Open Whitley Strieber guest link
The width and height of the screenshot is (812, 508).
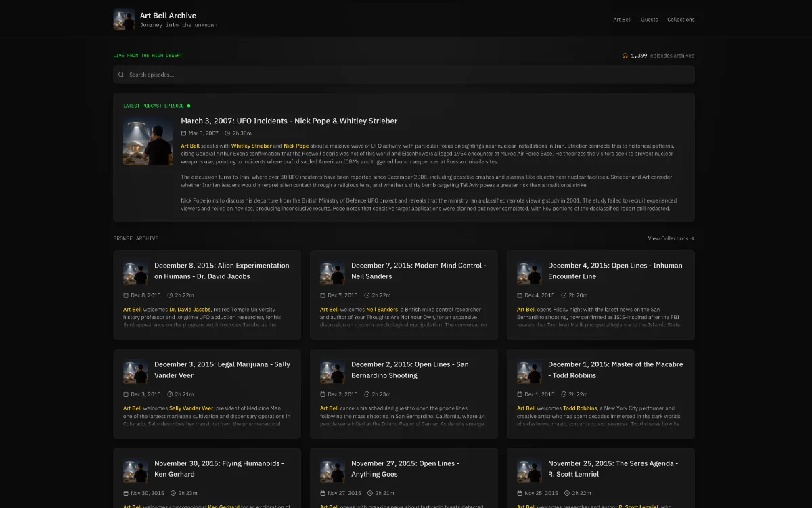[251, 146]
